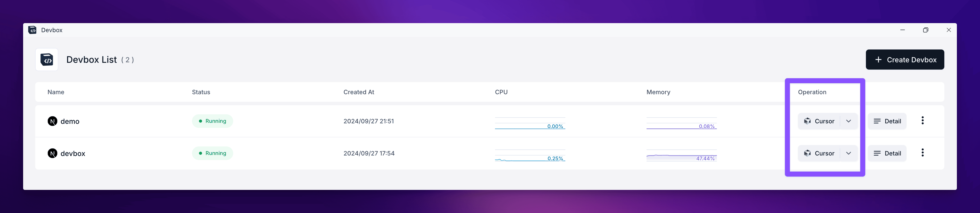Screen dimensions: 980x213
Task: Open devbox in Cursor IDE
Action: coord(819,153)
